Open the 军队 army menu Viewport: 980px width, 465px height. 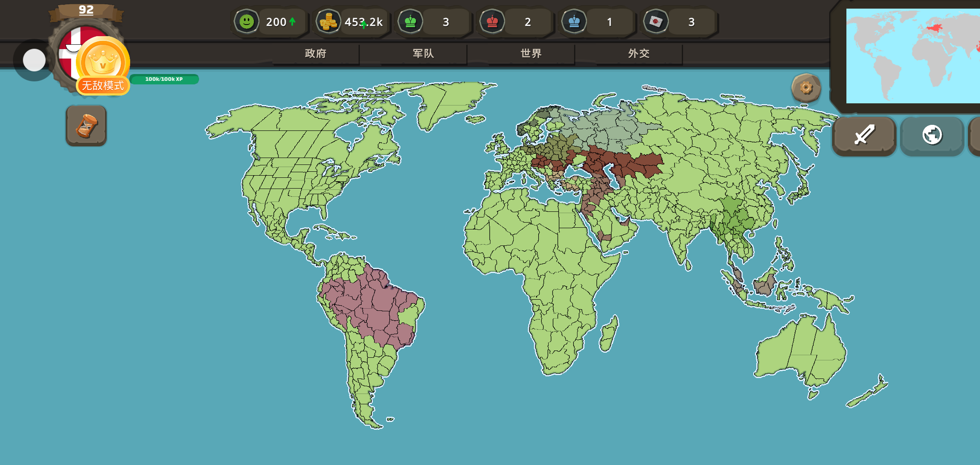coord(423,53)
